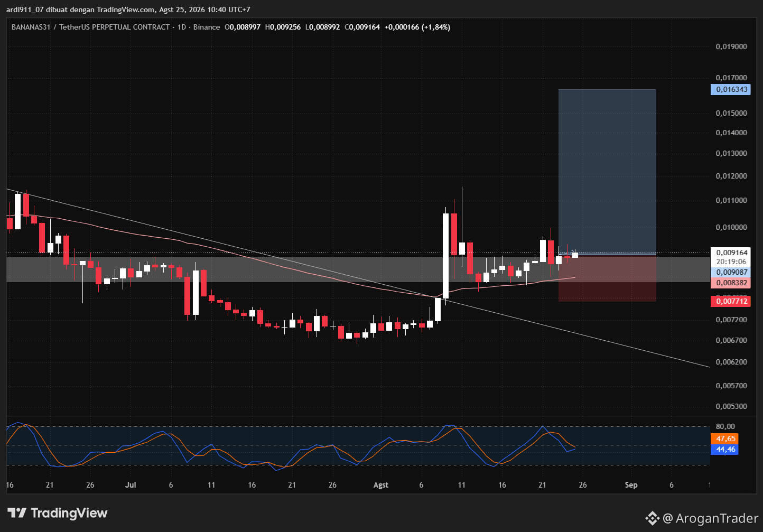This screenshot has width=763, height=532.
Task: Click the 0,014000 price axis label
Action: pyautogui.click(x=731, y=133)
